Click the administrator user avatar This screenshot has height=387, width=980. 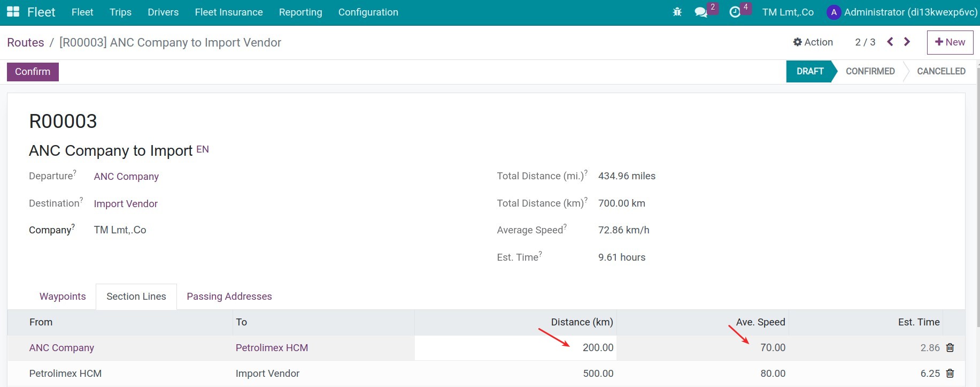(834, 12)
